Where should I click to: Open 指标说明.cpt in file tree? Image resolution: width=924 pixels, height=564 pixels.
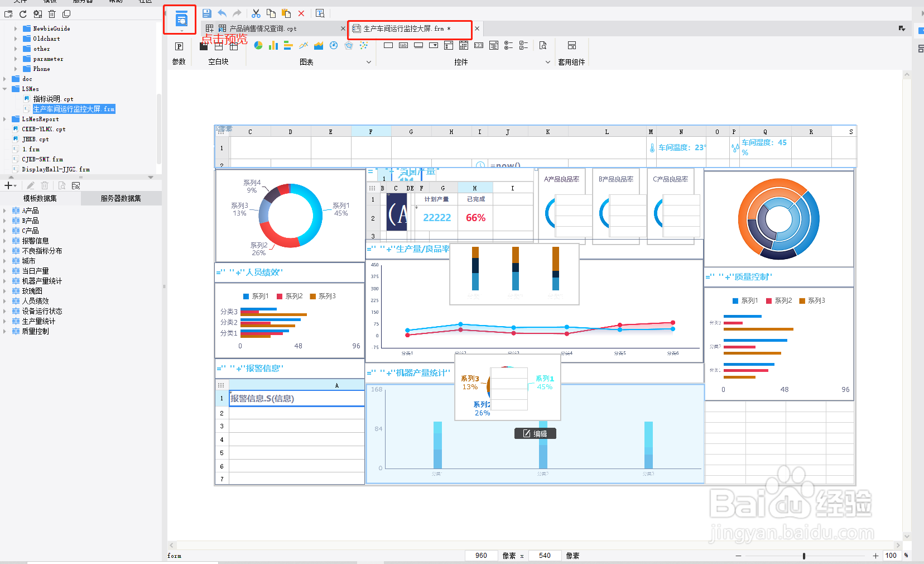53,99
